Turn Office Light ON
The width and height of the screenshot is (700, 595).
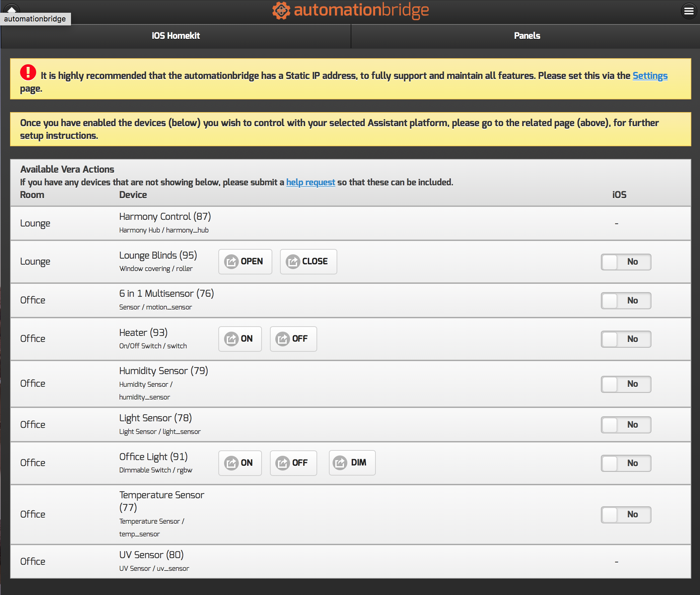240,463
